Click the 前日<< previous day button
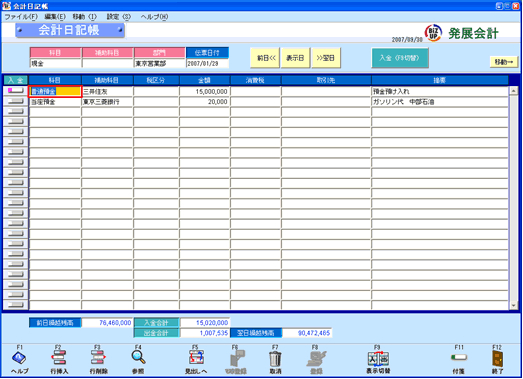This screenshot has width=523, height=379. [x=265, y=58]
